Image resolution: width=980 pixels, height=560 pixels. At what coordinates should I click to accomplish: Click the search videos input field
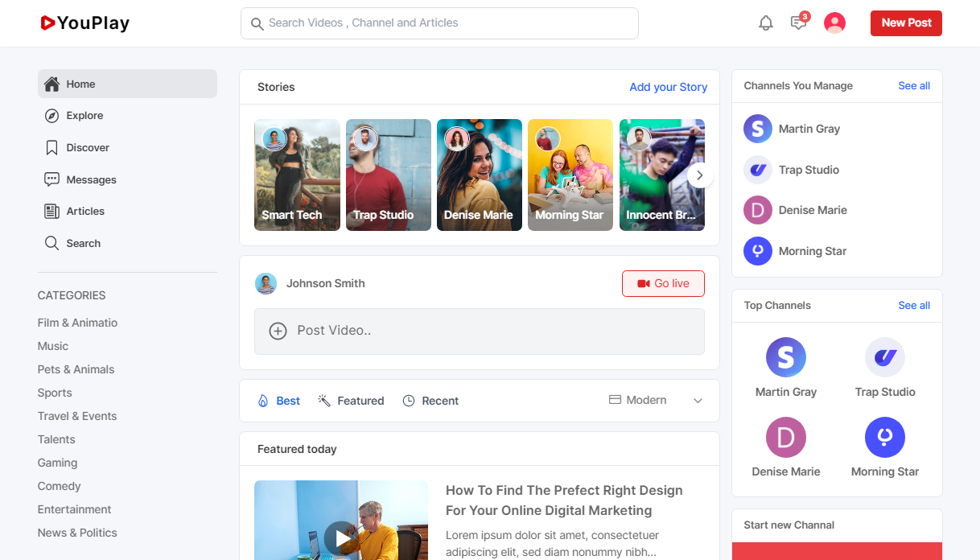(439, 23)
